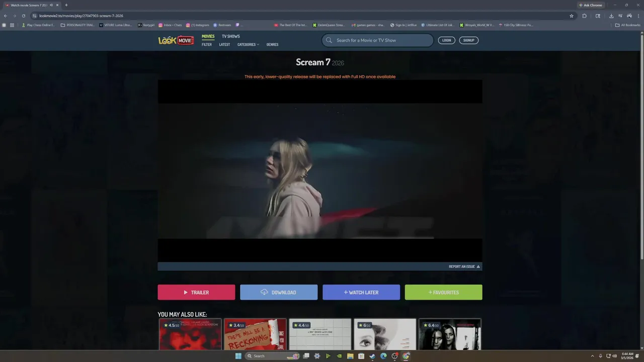Click the DOWNLOAD button
The height and width of the screenshot is (362, 644).
(279, 292)
